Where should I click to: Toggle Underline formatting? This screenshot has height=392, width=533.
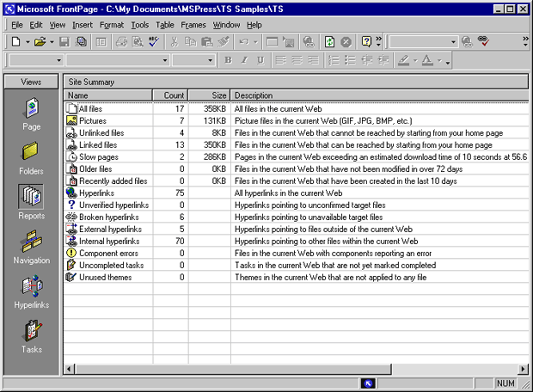[260, 60]
